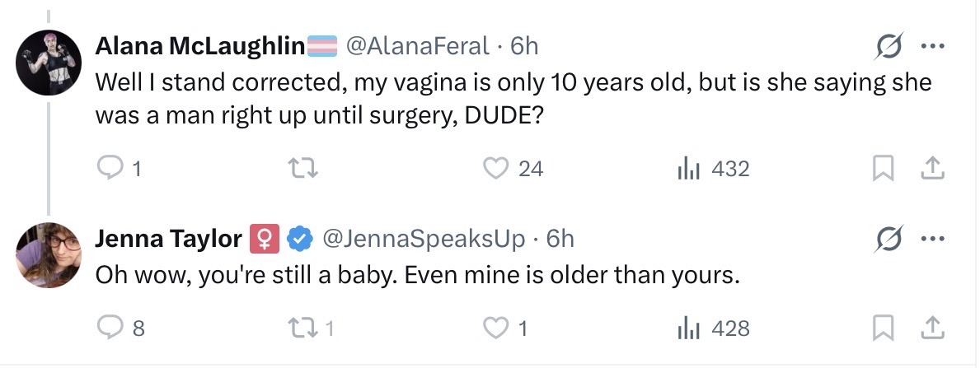Open more options for Jenna's tweet

click(932, 240)
